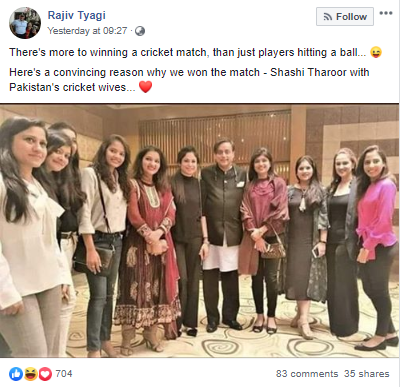Click the public globe privacy icon
Image resolution: width=400 pixels, height=387 pixels.
click(140, 31)
